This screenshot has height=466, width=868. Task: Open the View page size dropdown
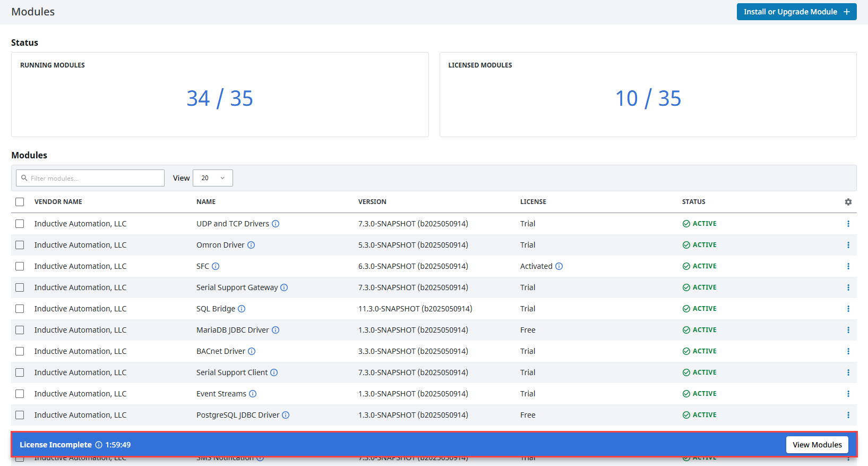(213, 178)
